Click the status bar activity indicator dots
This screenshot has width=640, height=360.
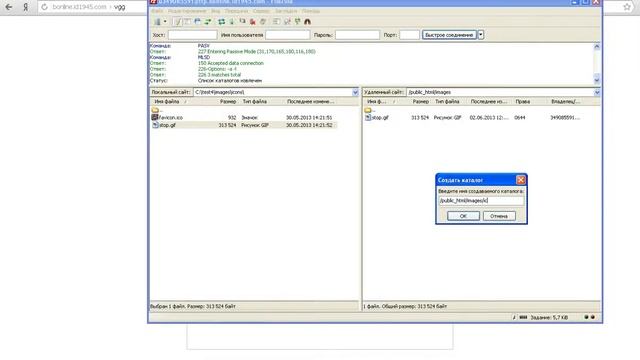[589, 317]
